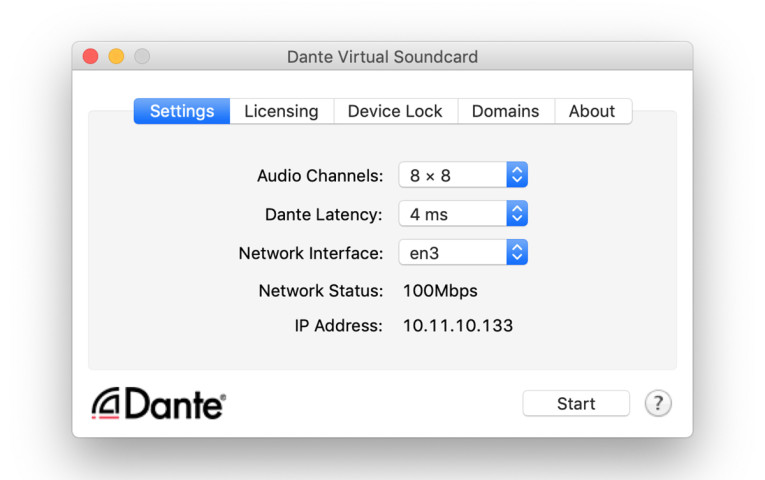Switch to the Licensing tab

282,111
